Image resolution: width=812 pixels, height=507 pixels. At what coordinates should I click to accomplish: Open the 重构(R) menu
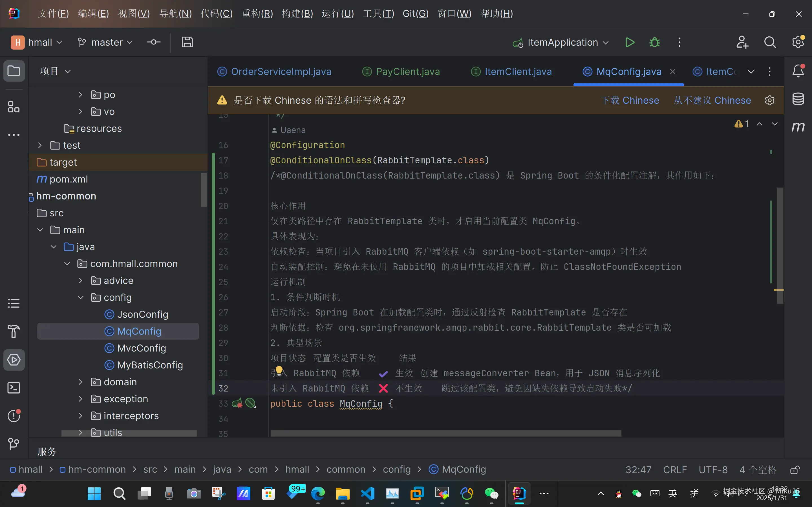(257, 14)
